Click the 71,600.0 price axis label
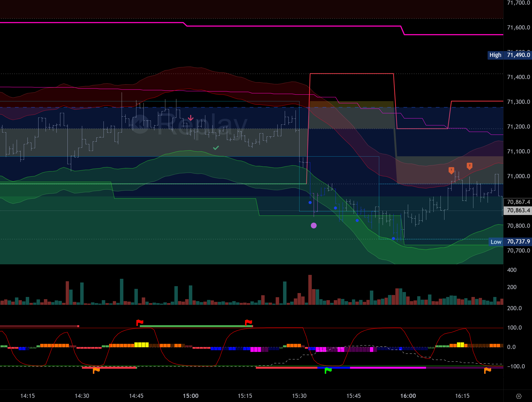 (x=518, y=27)
